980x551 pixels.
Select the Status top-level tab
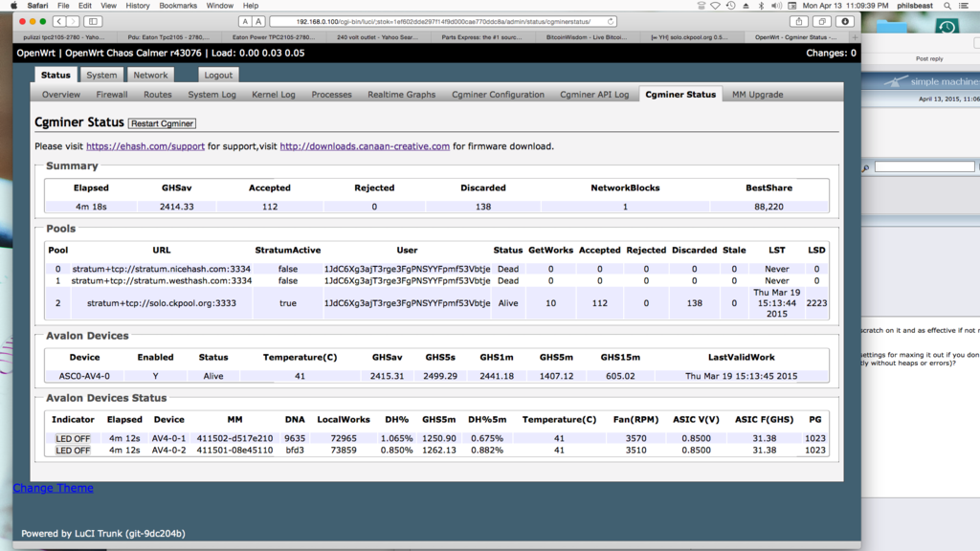click(x=56, y=75)
